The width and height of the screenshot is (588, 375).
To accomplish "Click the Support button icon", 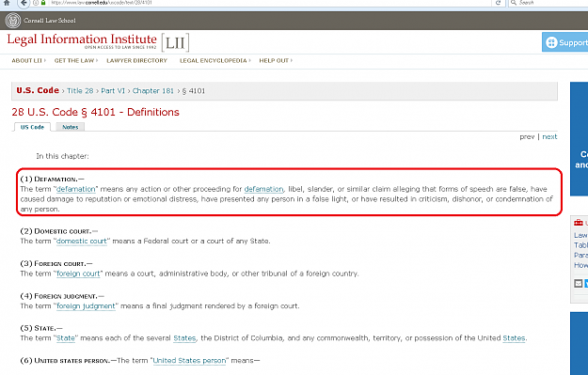I will coord(551,42).
